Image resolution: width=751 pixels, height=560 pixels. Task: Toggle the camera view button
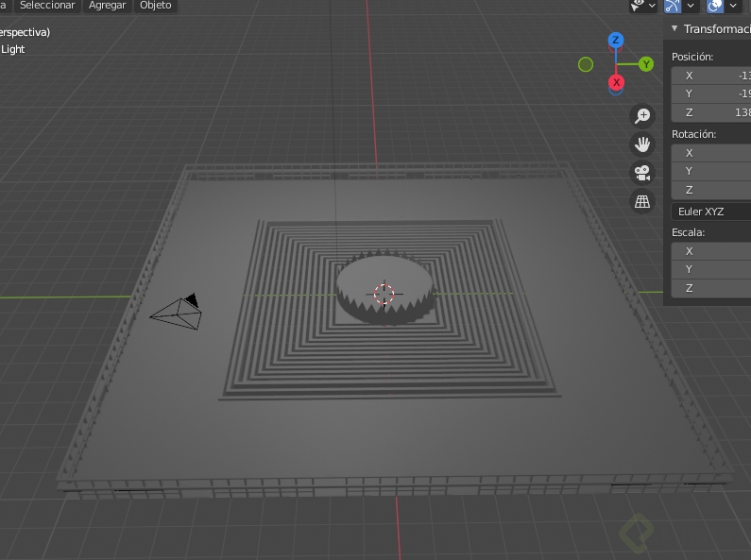click(642, 173)
